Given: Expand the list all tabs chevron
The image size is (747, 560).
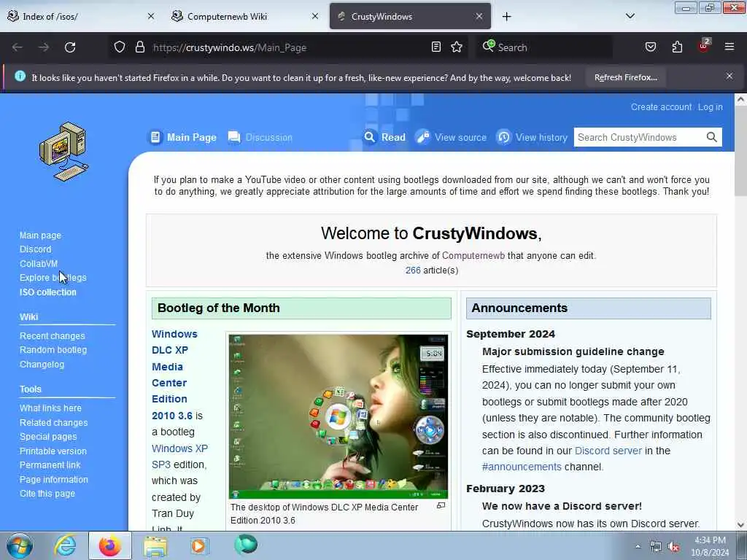Looking at the screenshot, I should [630, 16].
